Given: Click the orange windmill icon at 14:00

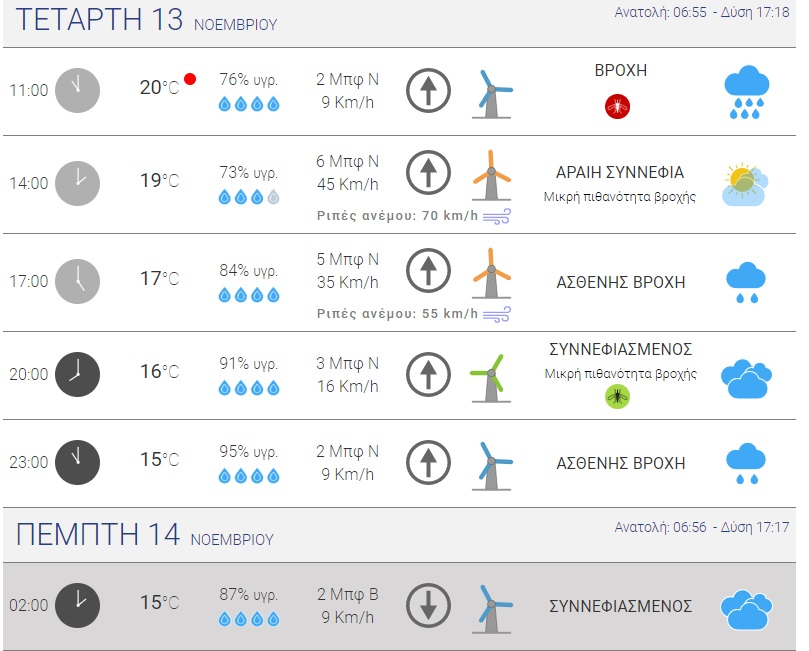Looking at the screenshot, I should [491, 175].
